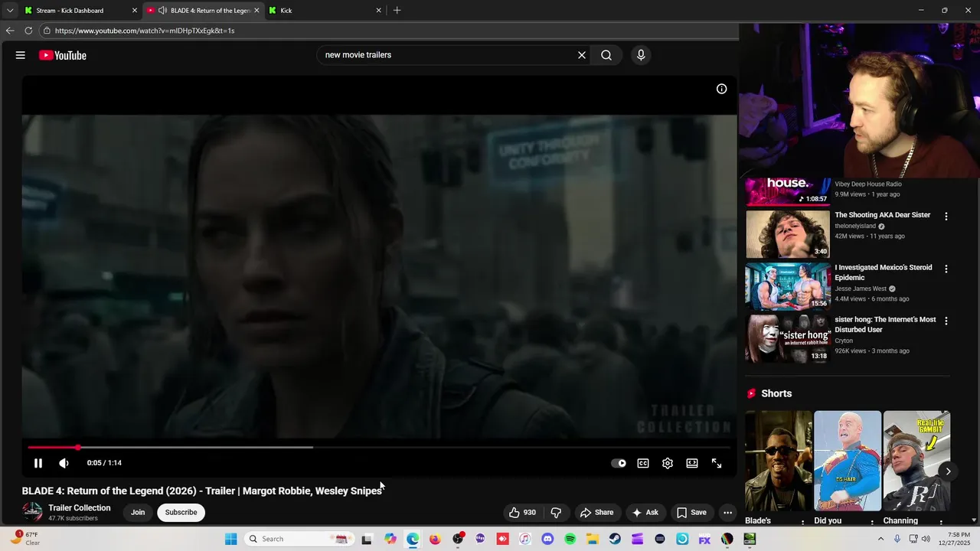The width and height of the screenshot is (980, 551).
Task: Open the Blade's short options menu
Action: coord(802,522)
